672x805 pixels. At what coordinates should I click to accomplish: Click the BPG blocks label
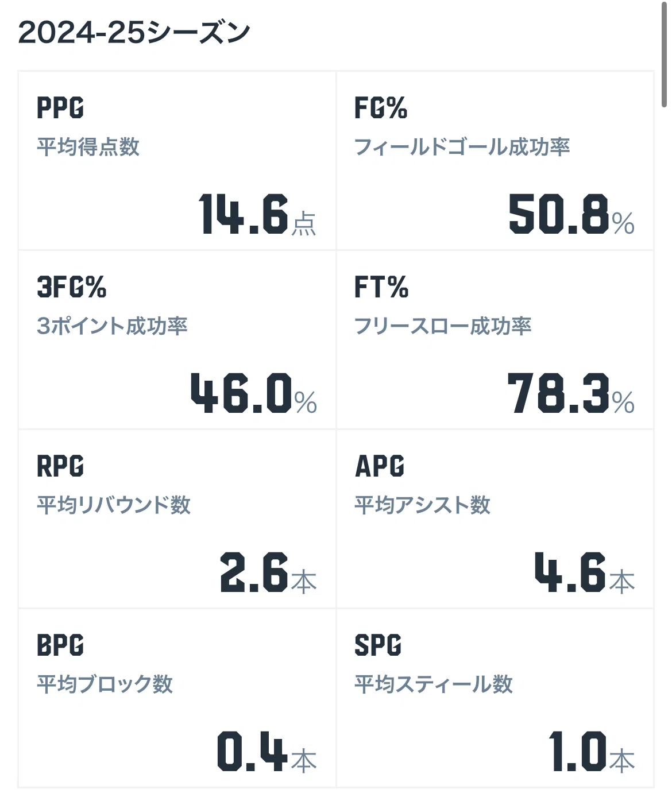(60, 645)
